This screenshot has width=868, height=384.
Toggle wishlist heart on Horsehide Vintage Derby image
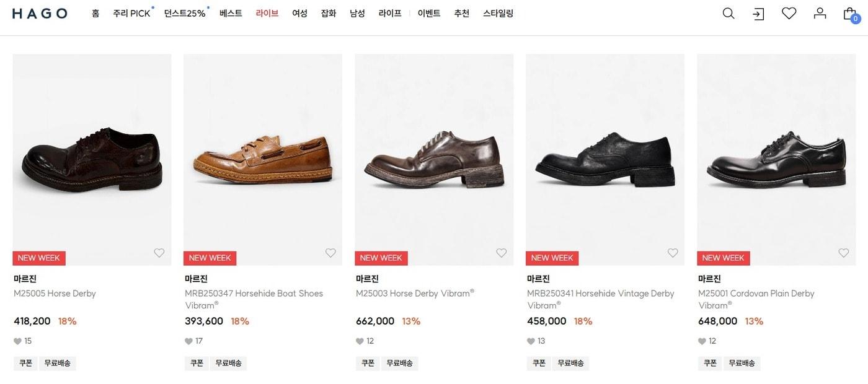(673, 253)
